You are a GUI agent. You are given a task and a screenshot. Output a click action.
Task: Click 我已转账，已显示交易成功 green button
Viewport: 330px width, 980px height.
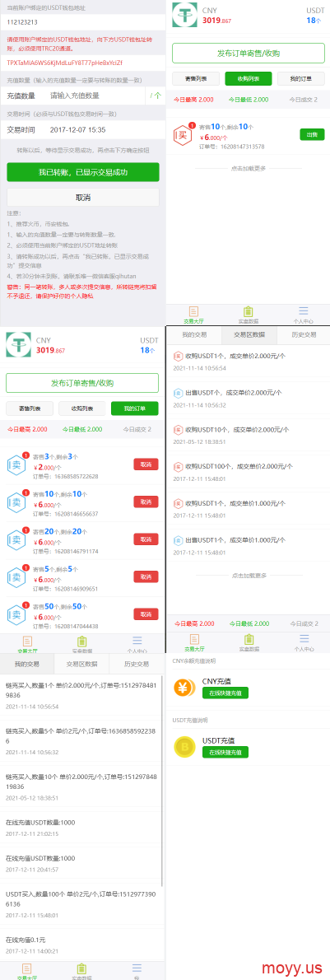83,172
